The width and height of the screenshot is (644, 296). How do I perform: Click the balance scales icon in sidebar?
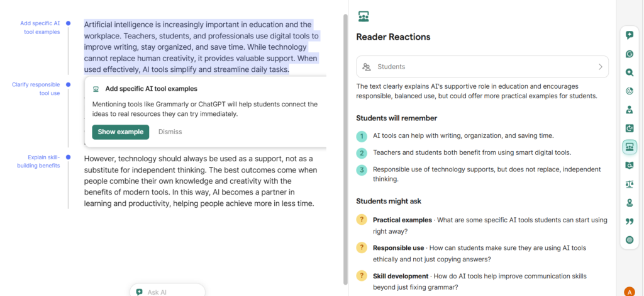tap(629, 184)
